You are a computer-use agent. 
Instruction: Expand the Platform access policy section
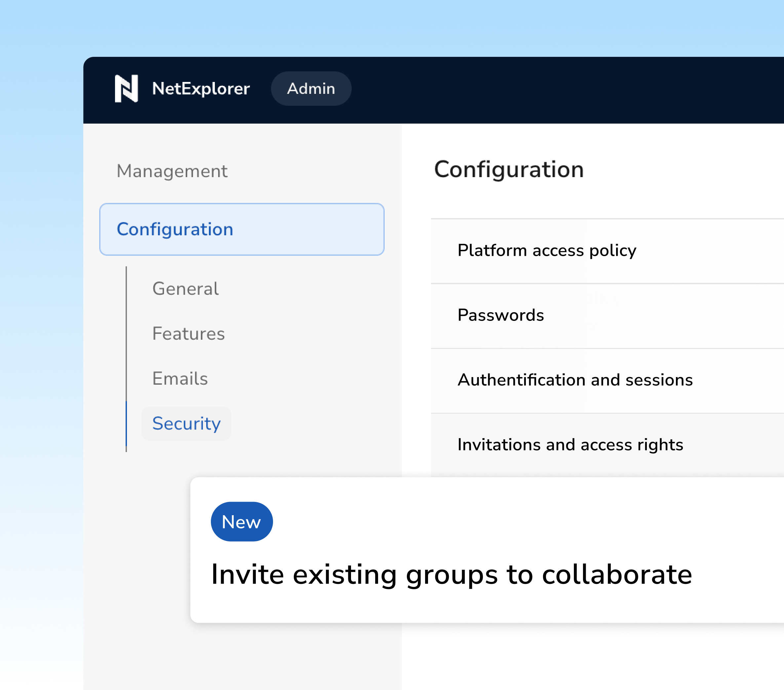coord(547,250)
